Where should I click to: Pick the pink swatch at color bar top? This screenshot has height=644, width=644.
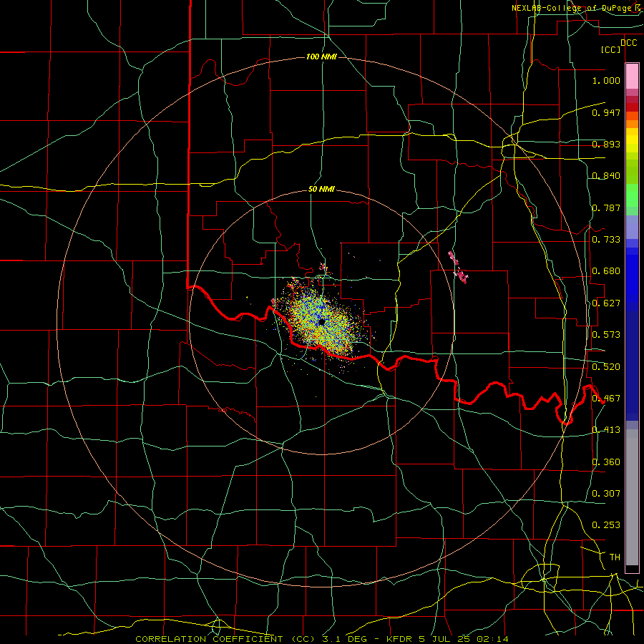(x=632, y=77)
